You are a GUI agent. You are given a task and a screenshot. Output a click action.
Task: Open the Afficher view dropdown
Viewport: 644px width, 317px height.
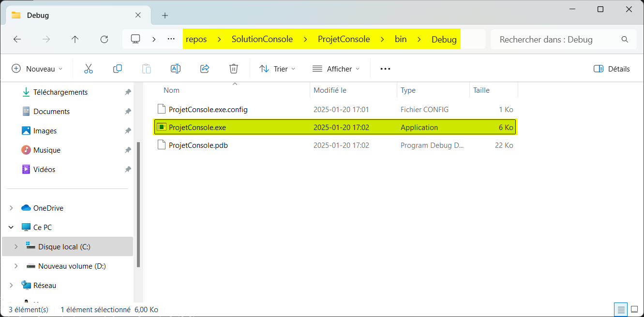336,69
